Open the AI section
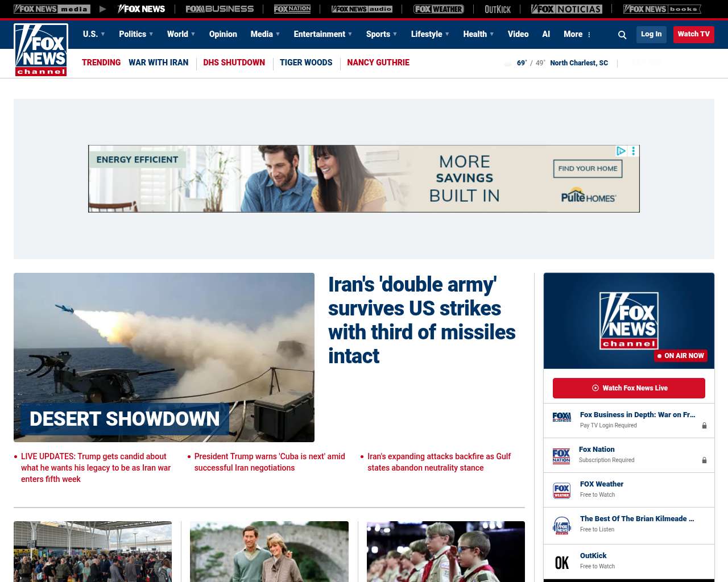Image resolution: width=728 pixels, height=582 pixels. tap(546, 34)
